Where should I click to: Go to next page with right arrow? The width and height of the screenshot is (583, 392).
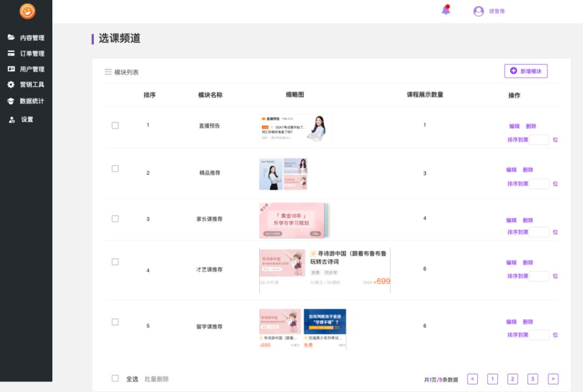(x=553, y=379)
